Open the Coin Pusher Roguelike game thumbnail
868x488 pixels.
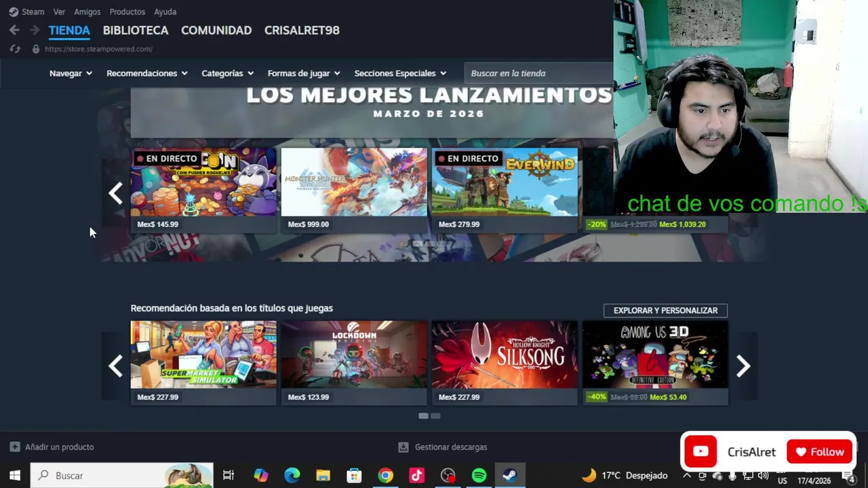pyautogui.click(x=203, y=182)
